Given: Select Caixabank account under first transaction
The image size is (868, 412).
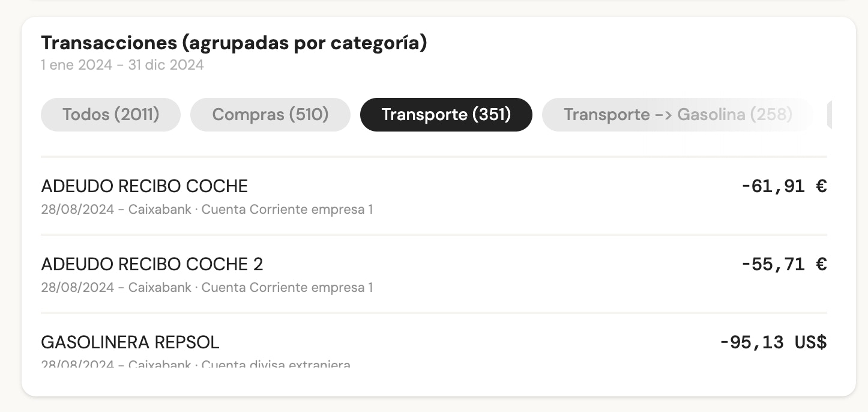Looking at the screenshot, I should 158,209.
